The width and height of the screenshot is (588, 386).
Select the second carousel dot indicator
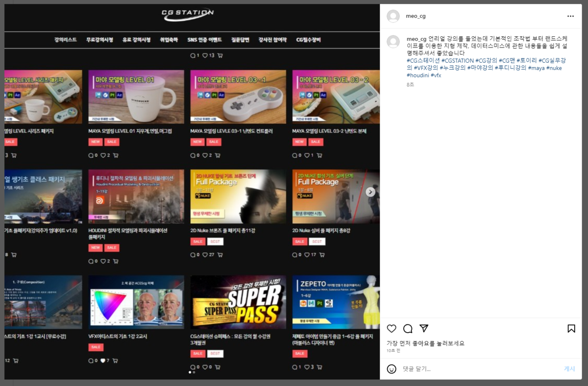tap(194, 372)
